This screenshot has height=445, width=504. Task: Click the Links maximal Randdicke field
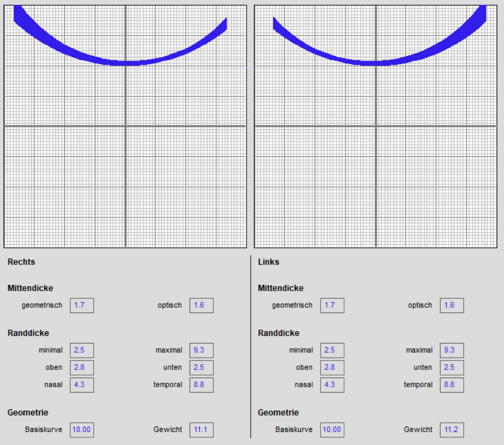pos(452,350)
